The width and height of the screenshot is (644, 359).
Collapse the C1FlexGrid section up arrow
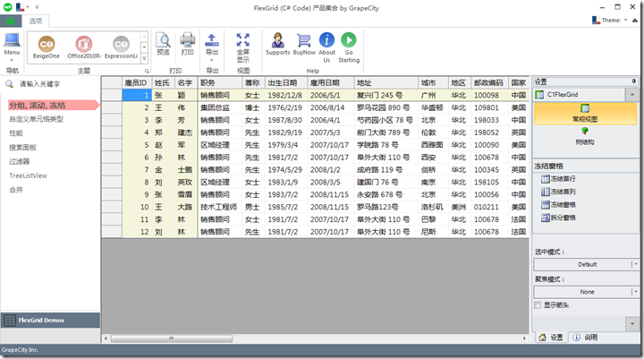point(632,95)
